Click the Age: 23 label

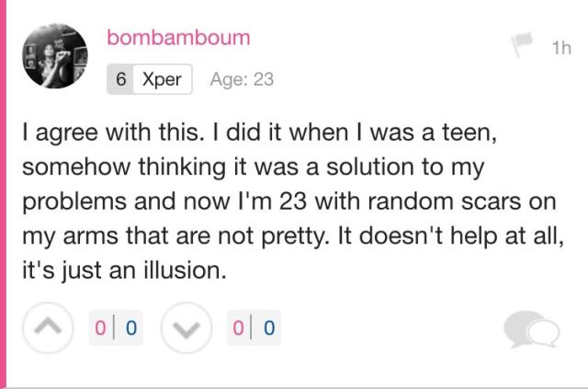click(x=242, y=79)
